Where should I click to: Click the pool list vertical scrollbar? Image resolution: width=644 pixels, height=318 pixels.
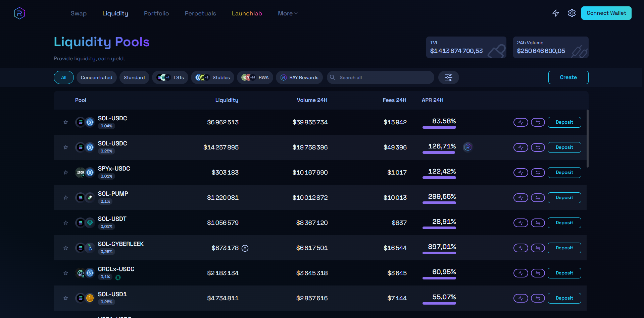587,138
